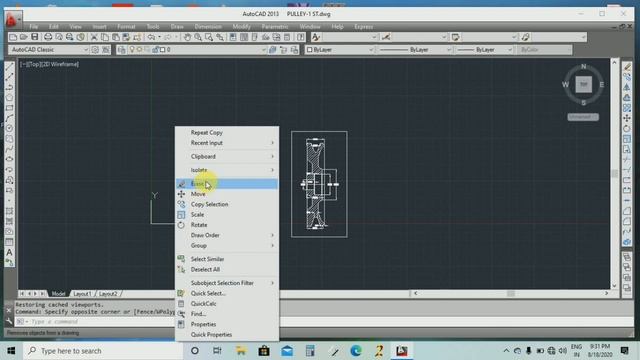Choose Move from the context menu
Viewport: 640px width, 360px height.
227,194
